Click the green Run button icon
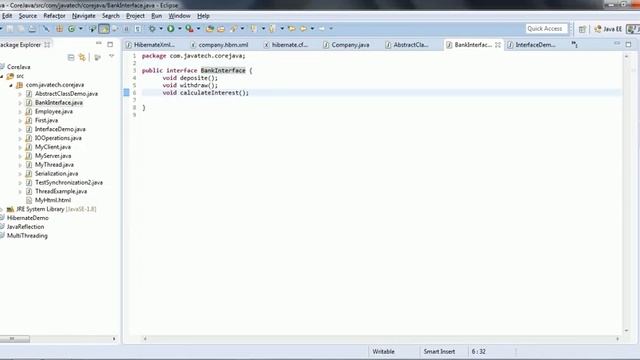This screenshot has height=360, width=640. [x=171, y=29]
